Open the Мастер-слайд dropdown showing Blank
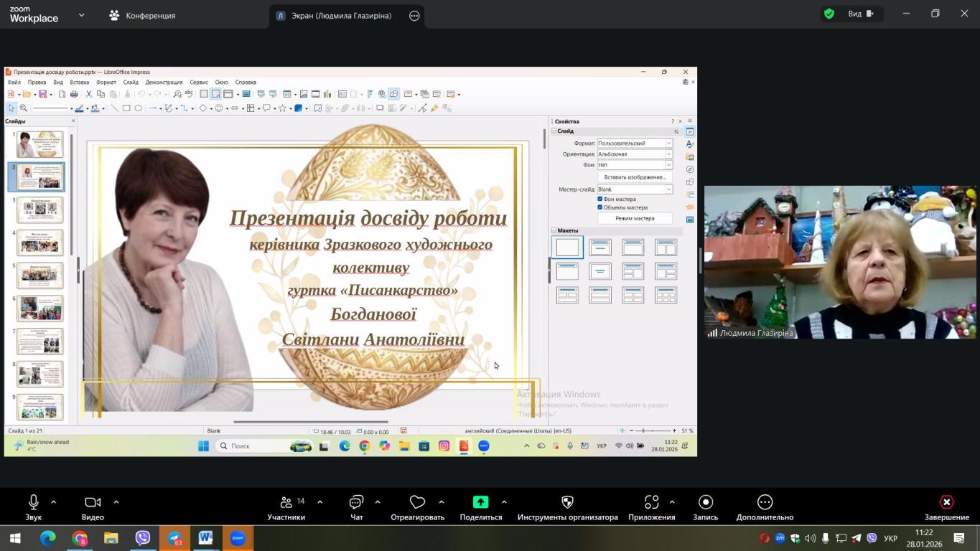Screen dimensions: 980x551 (x=668, y=189)
